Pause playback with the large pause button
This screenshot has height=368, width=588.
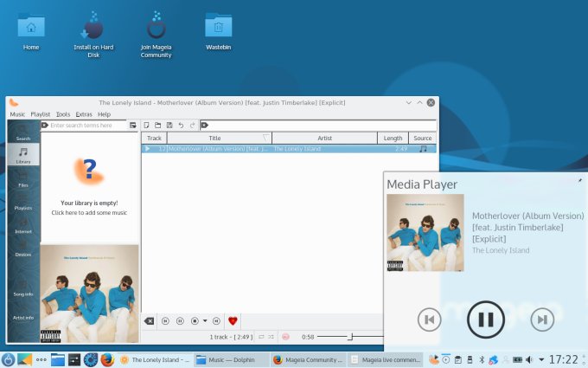coord(485,320)
